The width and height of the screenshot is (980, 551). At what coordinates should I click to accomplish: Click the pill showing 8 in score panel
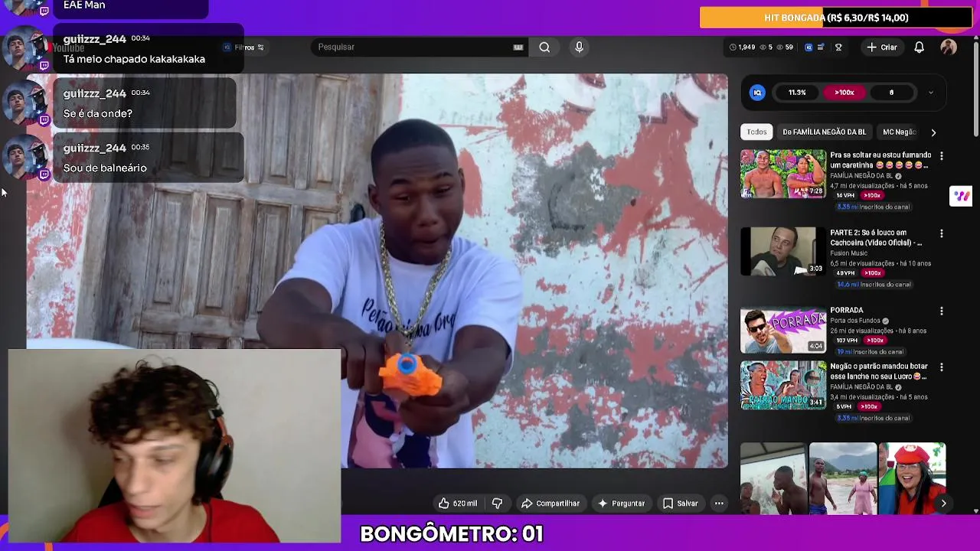[x=891, y=93]
